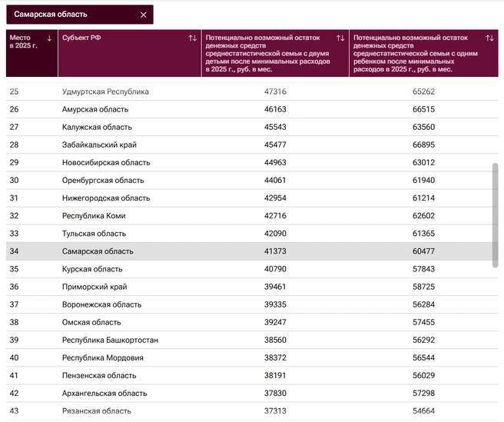
Task: Click value 60477 in Samara row
Action: tap(423, 251)
